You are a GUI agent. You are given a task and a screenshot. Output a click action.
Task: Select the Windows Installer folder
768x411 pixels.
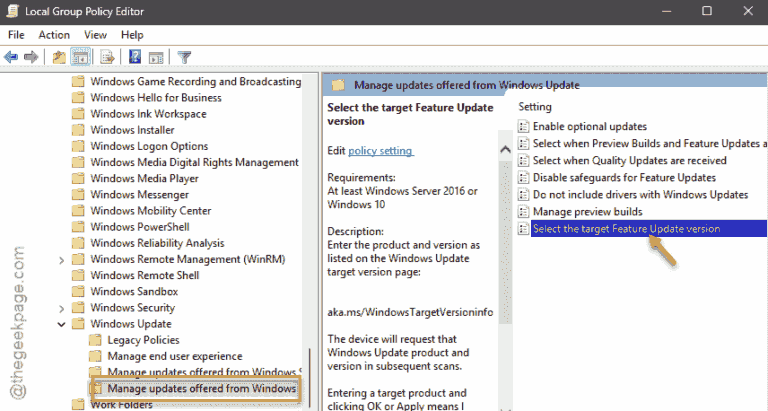tap(132, 130)
